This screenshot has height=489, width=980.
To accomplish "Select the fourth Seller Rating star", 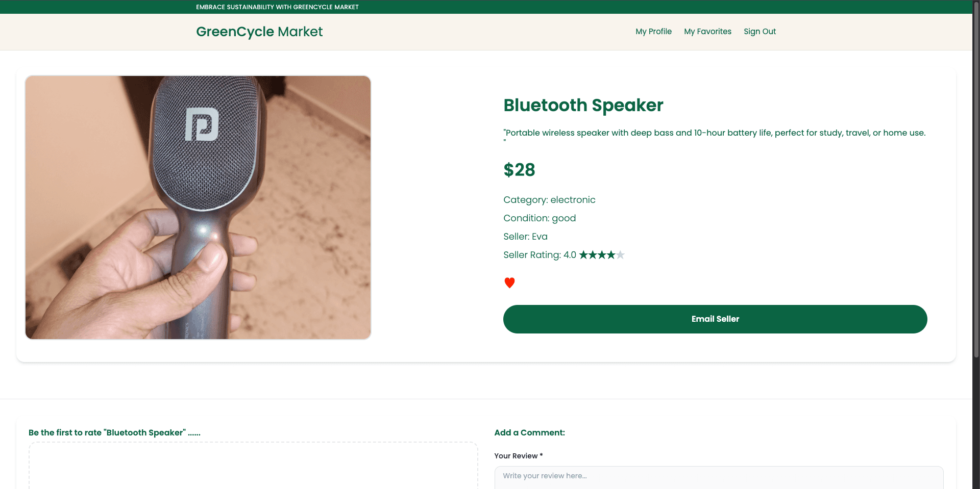I will click(x=610, y=254).
